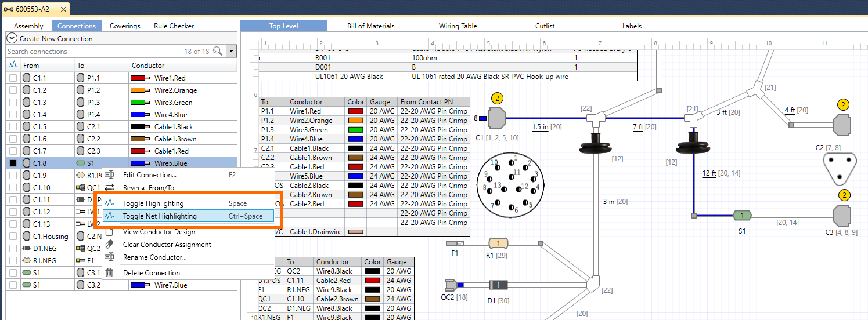Click the Delete Connection trash icon

click(x=109, y=272)
